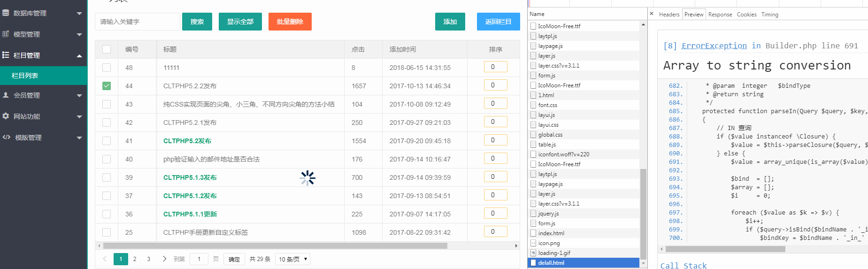This screenshot has width=868, height=269.
Task: Expand the 数据库管理 menu arrow
Action: [79, 14]
